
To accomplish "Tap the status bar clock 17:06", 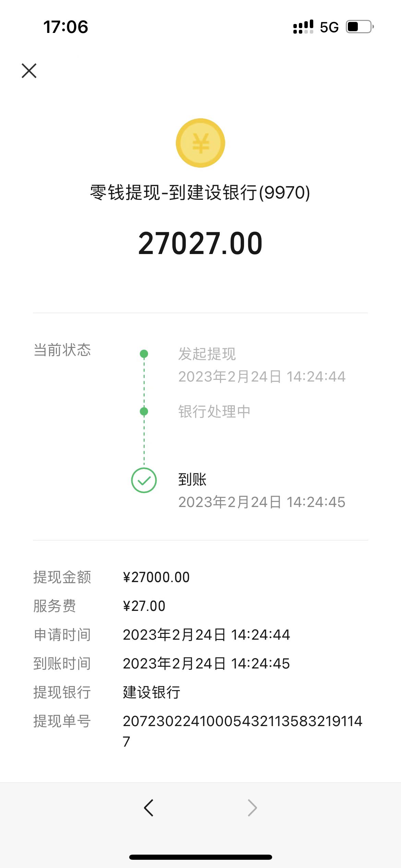I will pos(66,27).
